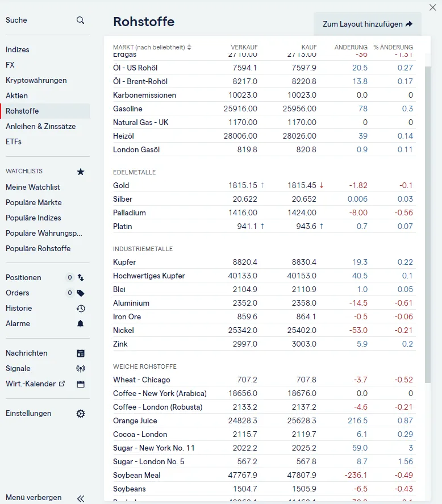
Task: Select the Gold market row
Action: 121,186
